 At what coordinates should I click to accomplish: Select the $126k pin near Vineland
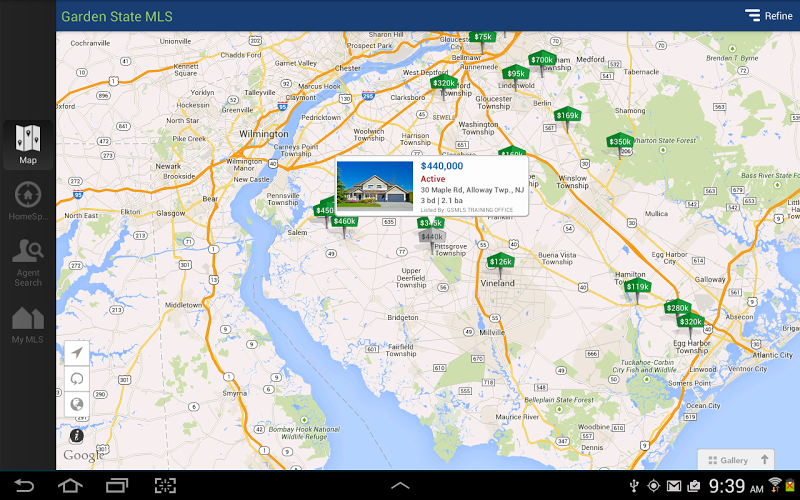(501, 264)
